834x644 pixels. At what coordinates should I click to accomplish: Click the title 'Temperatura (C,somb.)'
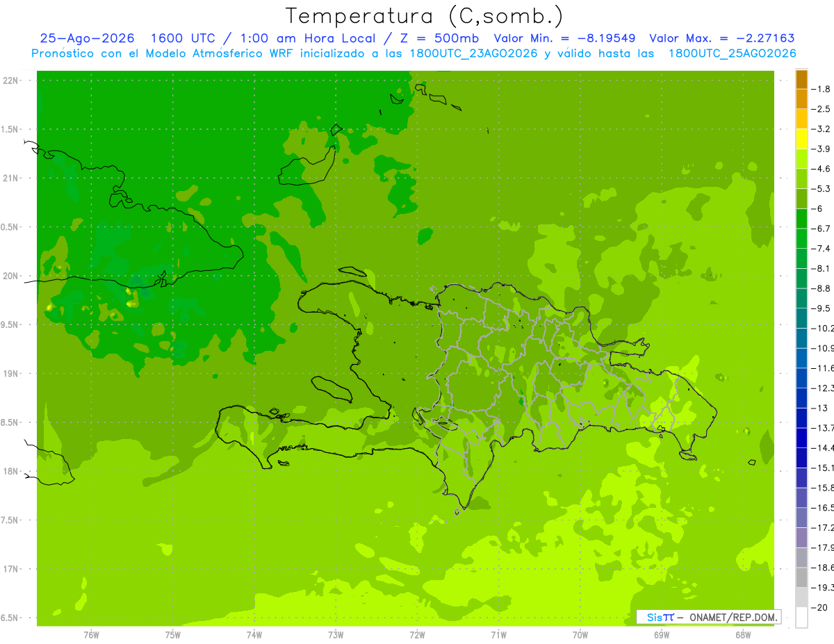(x=425, y=17)
